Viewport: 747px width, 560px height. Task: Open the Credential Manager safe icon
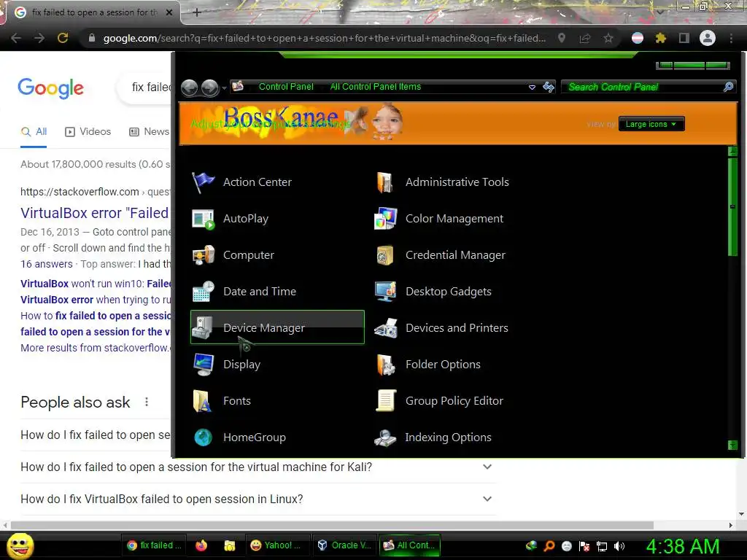tap(385, 255)
